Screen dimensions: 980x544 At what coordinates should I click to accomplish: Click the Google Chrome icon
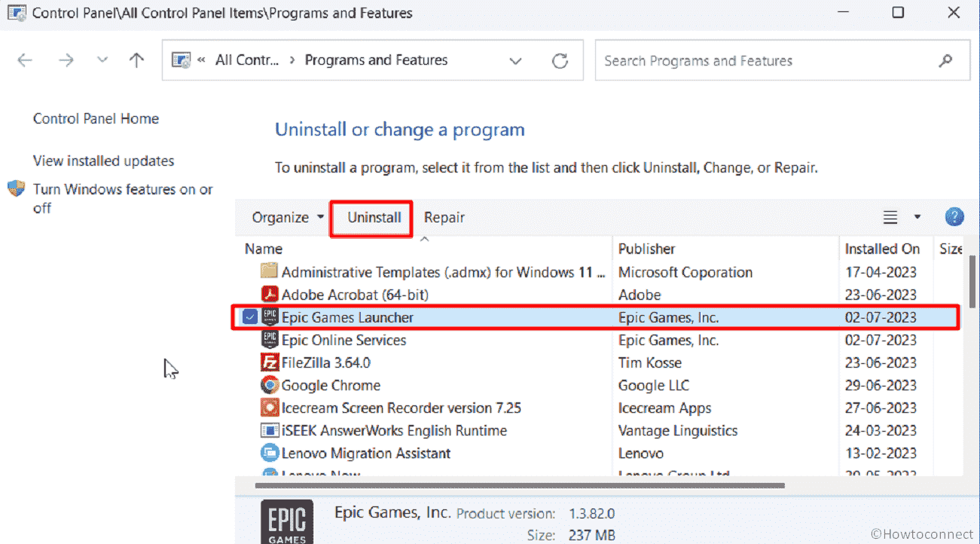pyautogui.click(x=269, y=385)
